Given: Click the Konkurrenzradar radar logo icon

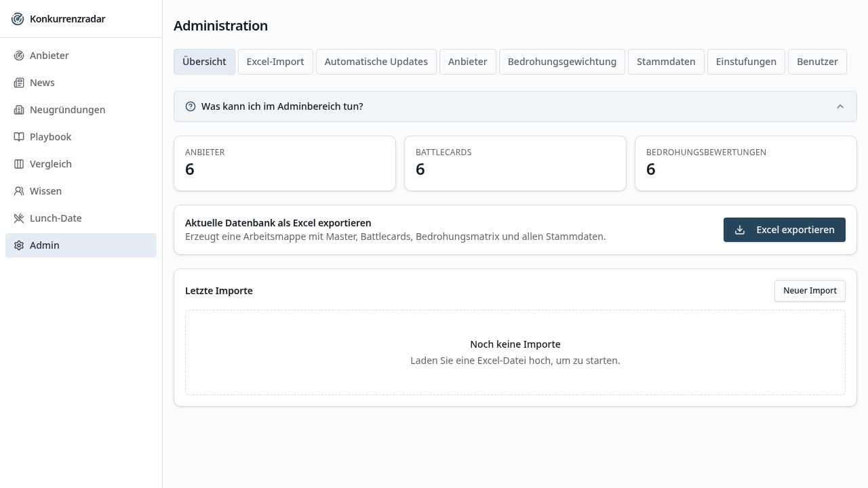Looking at the screenshot, I should tap(18, 19).
